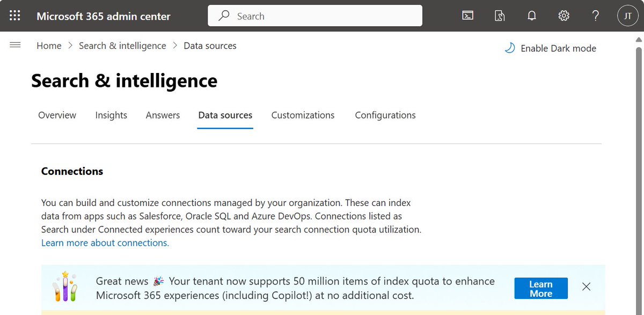Click the Search input field
Image resolution: width=644 pixels, height=315 pixels.
(x=315, y=16)
